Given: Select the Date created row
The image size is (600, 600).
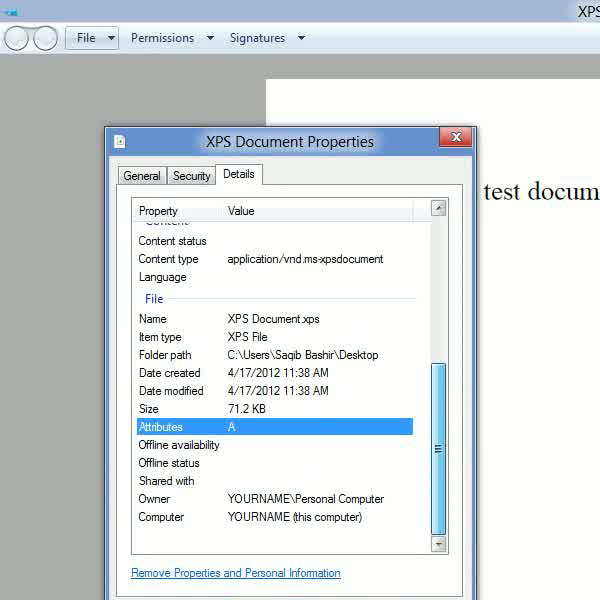Looking at the screenshot, I should click(275, 373).
